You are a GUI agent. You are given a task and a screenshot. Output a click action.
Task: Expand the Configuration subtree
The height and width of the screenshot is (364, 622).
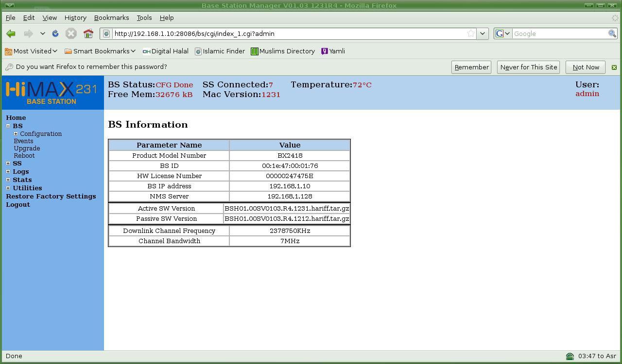tap(16, 134)
